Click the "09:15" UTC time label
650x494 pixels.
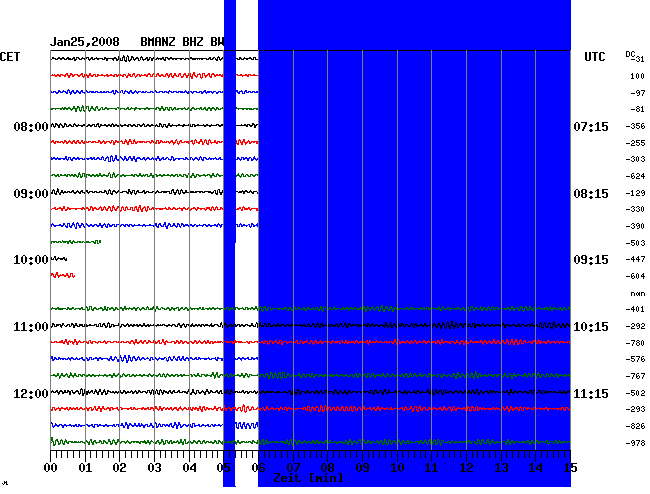pyautogui.click(x=591, y=260)
